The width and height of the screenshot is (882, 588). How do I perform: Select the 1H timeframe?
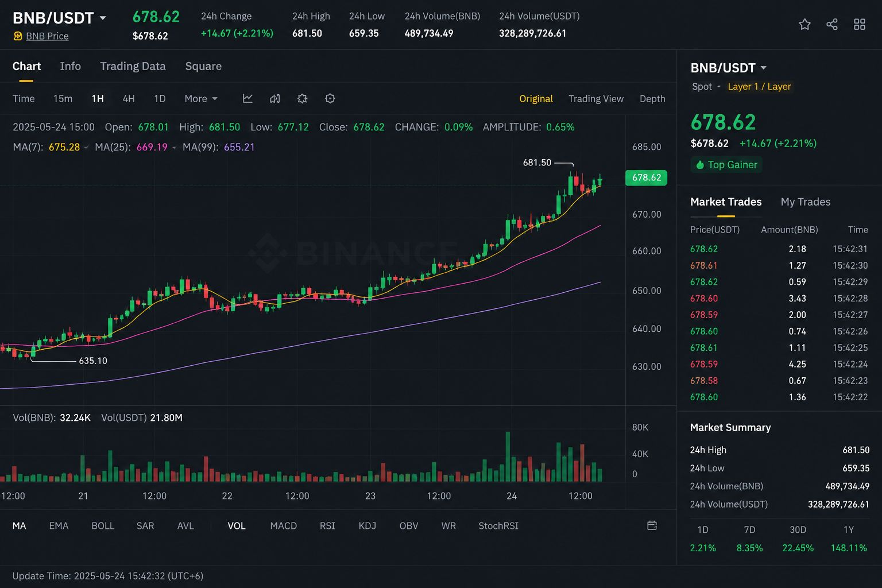(98, 98)
